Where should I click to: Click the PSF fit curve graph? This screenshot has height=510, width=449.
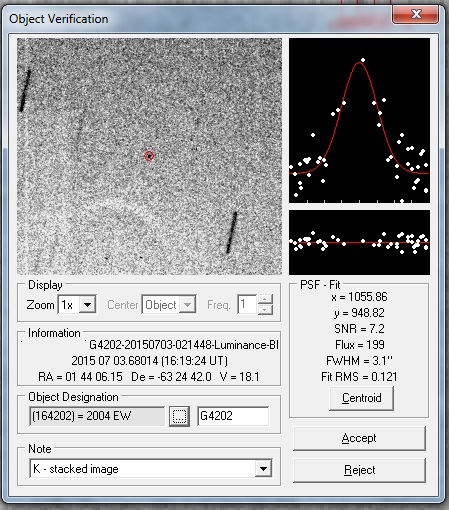click(359, 120)
